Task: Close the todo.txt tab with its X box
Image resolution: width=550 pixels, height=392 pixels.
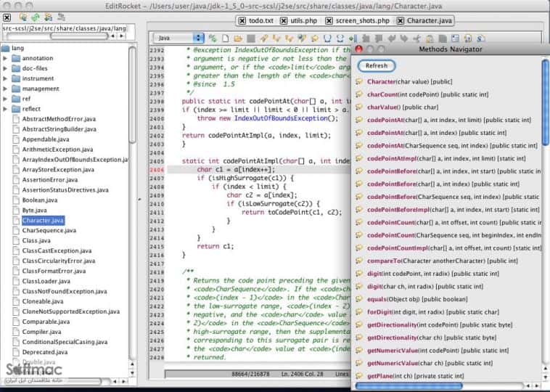Action: pos(242,21)
